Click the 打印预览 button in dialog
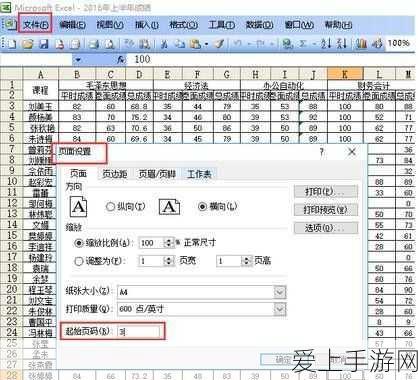The height and width of the screenshot is (380, 418). click(x=326, y=210)
